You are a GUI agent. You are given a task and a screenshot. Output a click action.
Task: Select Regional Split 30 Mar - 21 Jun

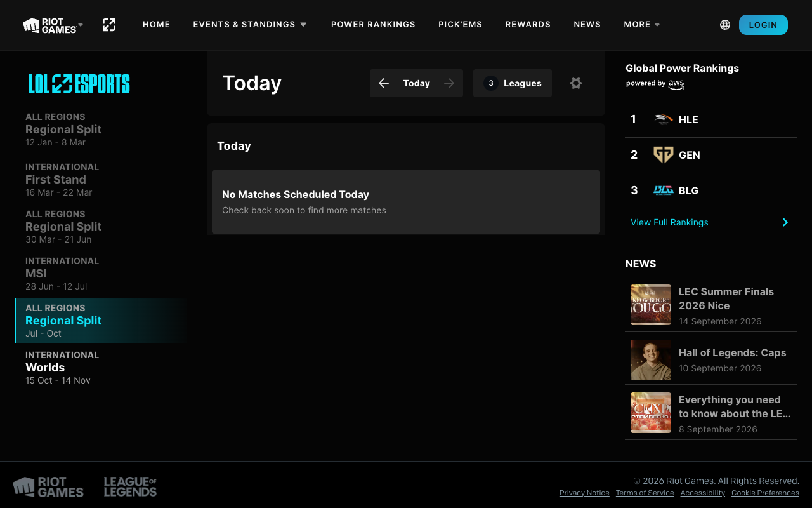pos(101,227)
